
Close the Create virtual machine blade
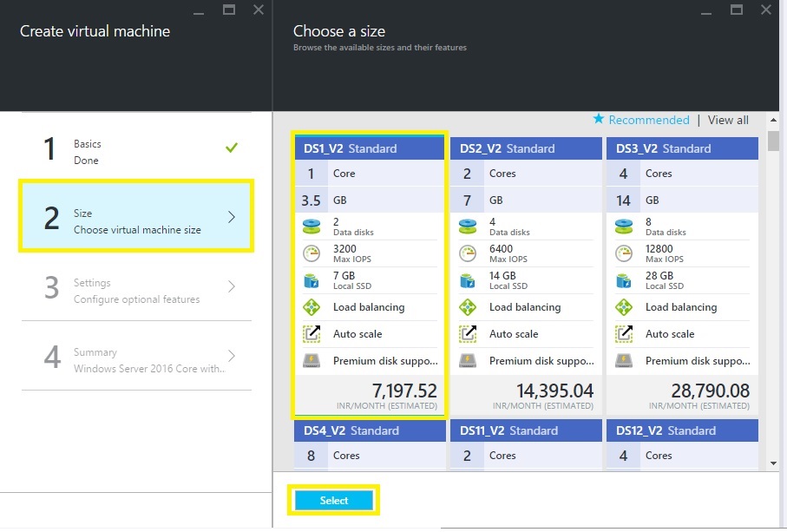[259, 10]
